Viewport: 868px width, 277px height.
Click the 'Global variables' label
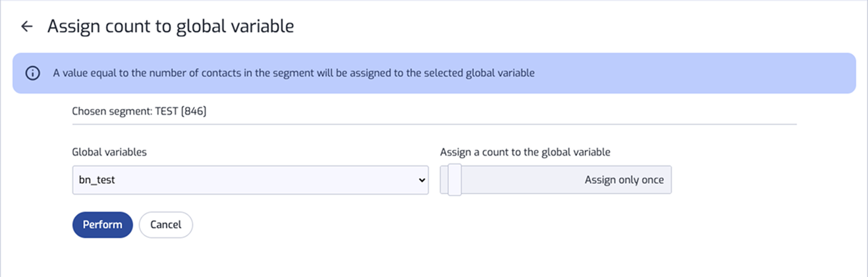(x=109, y=152)
